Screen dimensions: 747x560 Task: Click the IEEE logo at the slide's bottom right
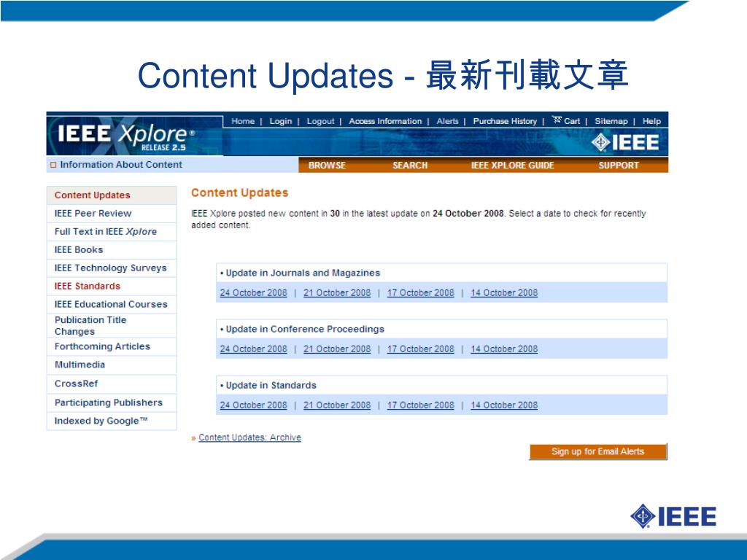pyautogui.click(x=673, y=516)
